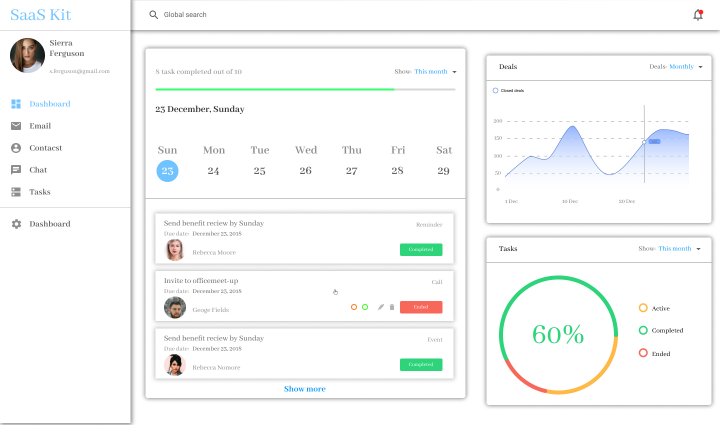Click Rebecca Moore's avatar
Image resolution: width=720 pixels, height=425 pixels.
pyautogui.click(x=175, y=250)
